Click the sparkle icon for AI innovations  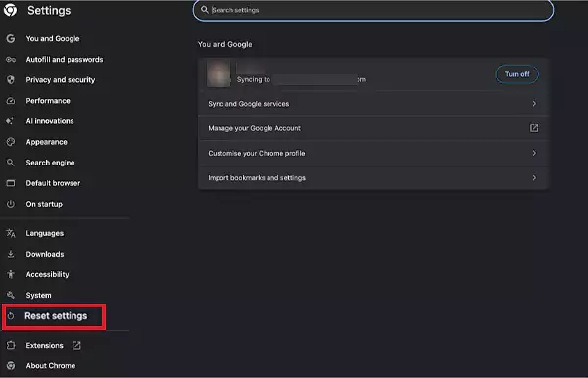(x=10, y=121)
